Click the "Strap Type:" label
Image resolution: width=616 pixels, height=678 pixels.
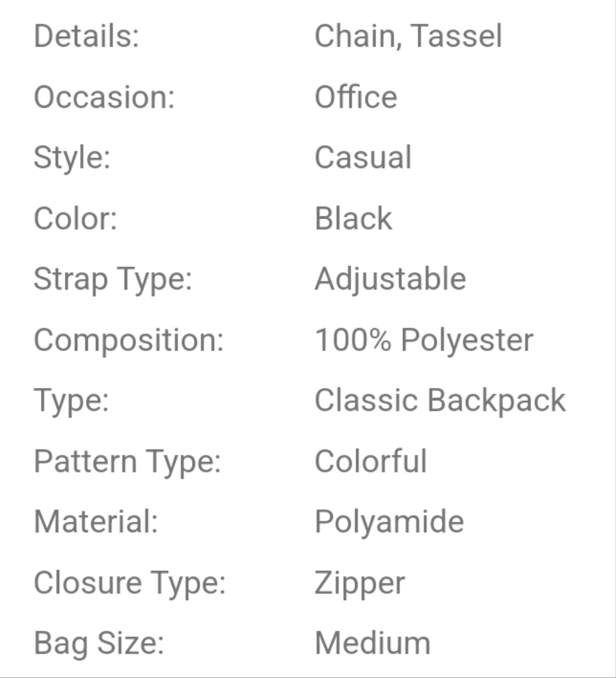(x=113, y=280)
